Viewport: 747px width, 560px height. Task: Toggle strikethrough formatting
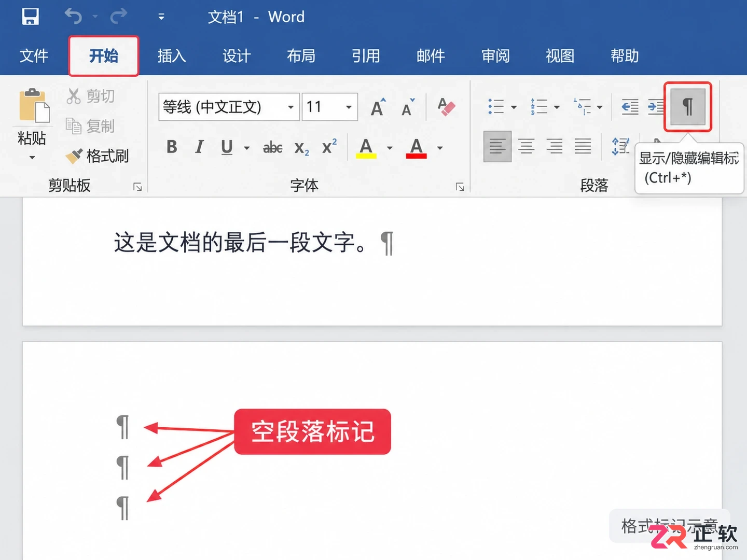pyautogui.click(x=273, y=148)
